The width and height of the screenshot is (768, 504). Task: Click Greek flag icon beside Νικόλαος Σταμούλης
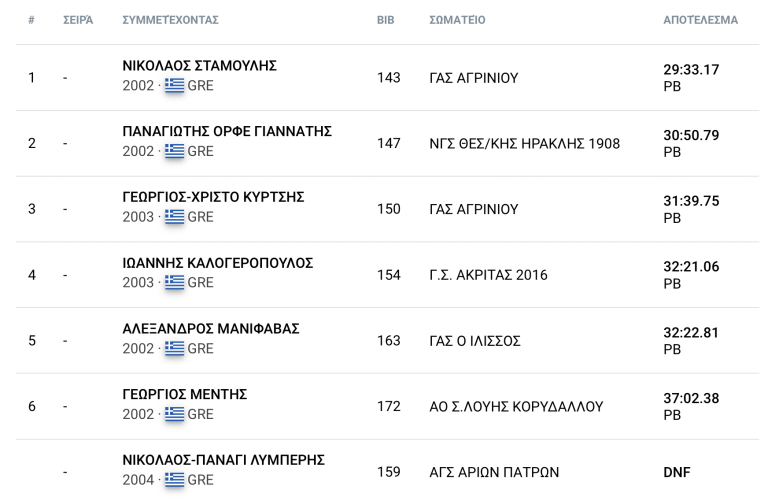coord(175,86)
